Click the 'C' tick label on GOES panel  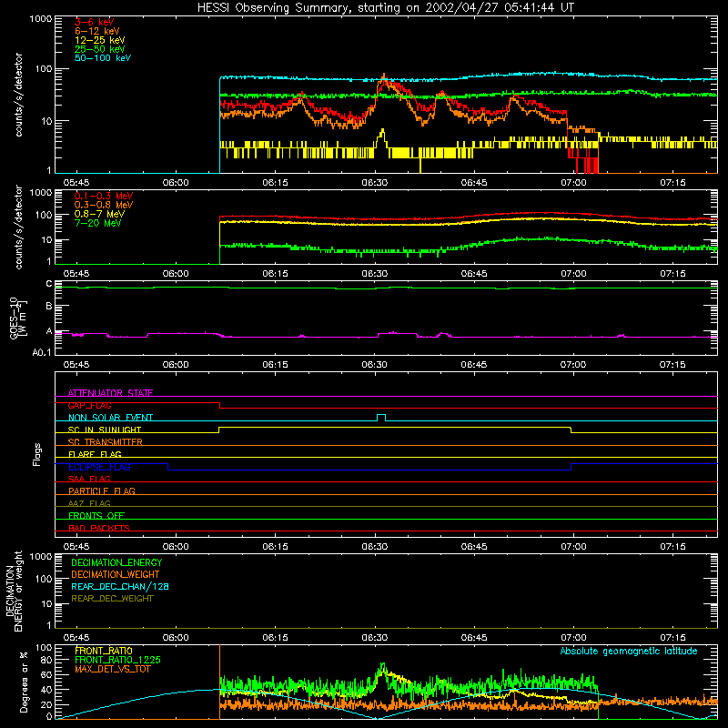[x=49, y=284]
